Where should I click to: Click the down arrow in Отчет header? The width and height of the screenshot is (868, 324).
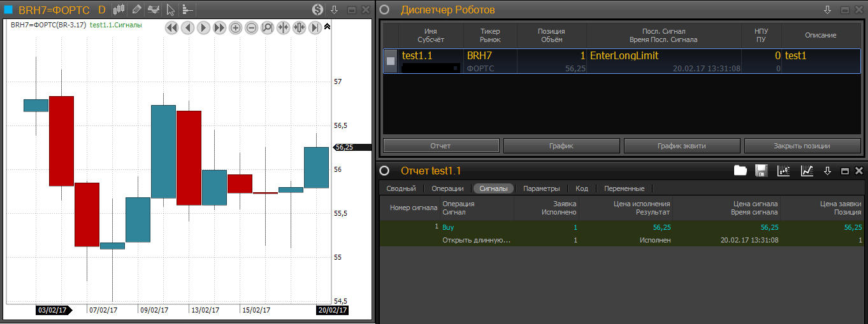pyautogui.click(x=827, y=171)
